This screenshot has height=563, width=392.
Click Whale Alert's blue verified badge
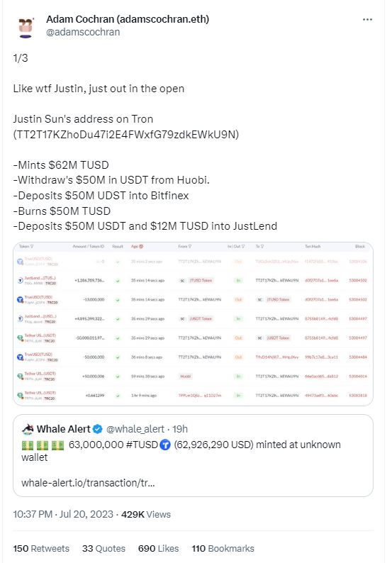[x=98, y=429]
